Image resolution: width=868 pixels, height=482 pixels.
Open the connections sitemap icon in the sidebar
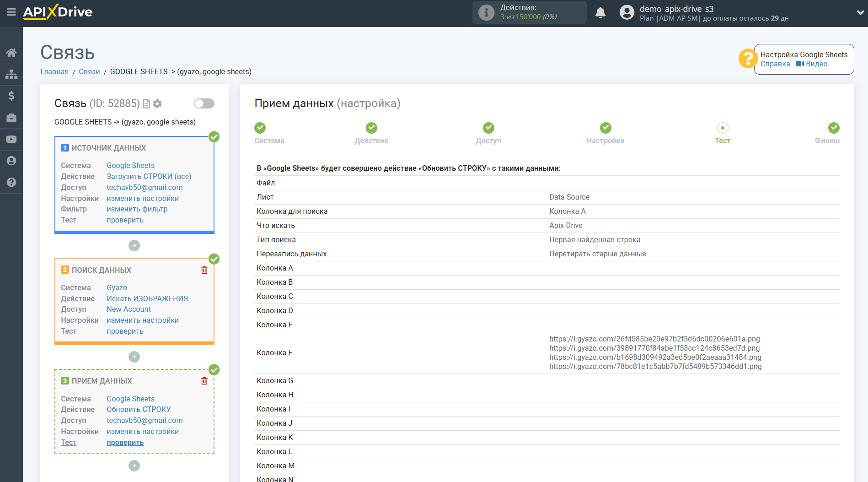point(11,74)
